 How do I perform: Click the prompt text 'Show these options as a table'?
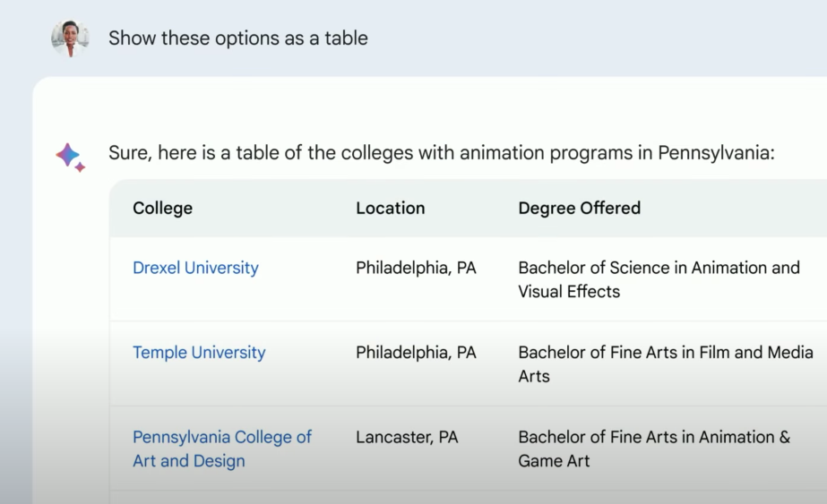click(238, 38)
